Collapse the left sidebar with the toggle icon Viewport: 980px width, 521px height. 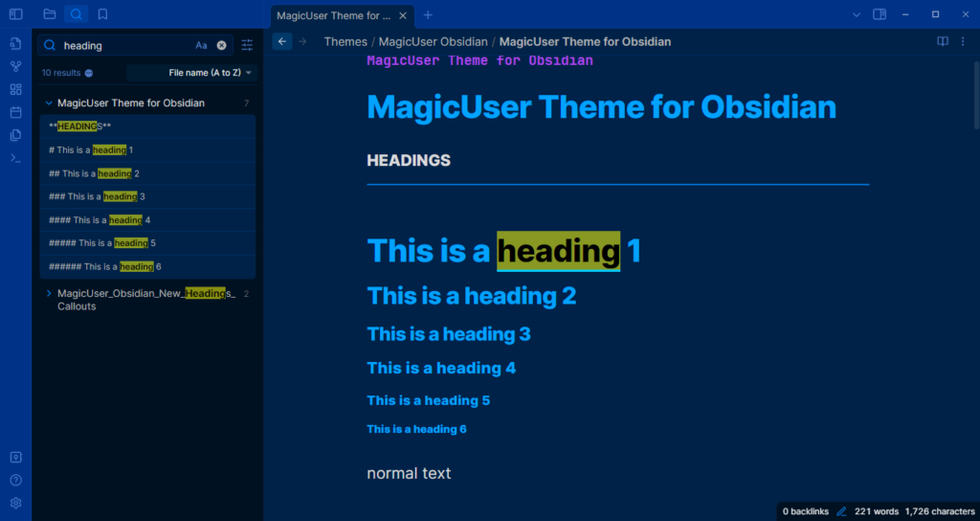pyautogui.click(x=15, y=14)
